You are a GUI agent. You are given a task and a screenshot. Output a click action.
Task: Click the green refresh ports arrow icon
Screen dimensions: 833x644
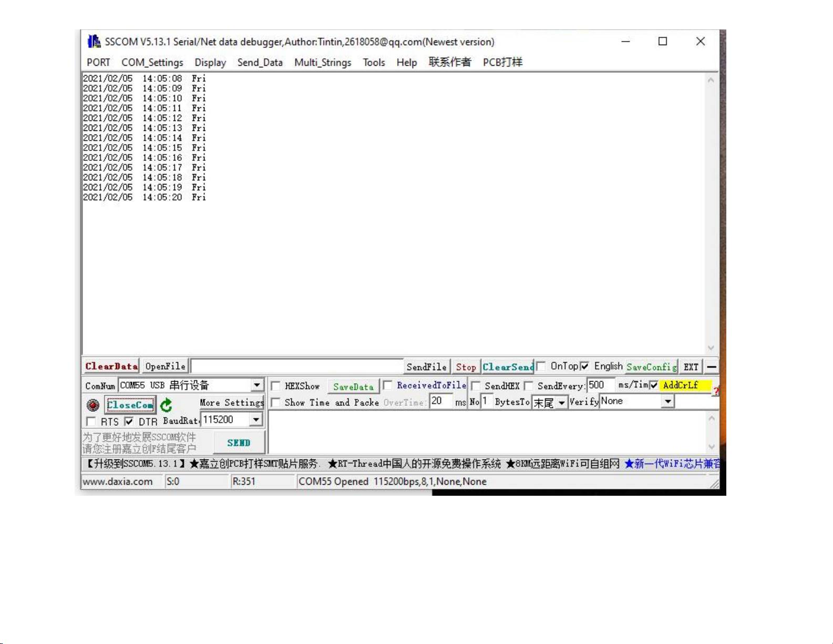[166, 405]
